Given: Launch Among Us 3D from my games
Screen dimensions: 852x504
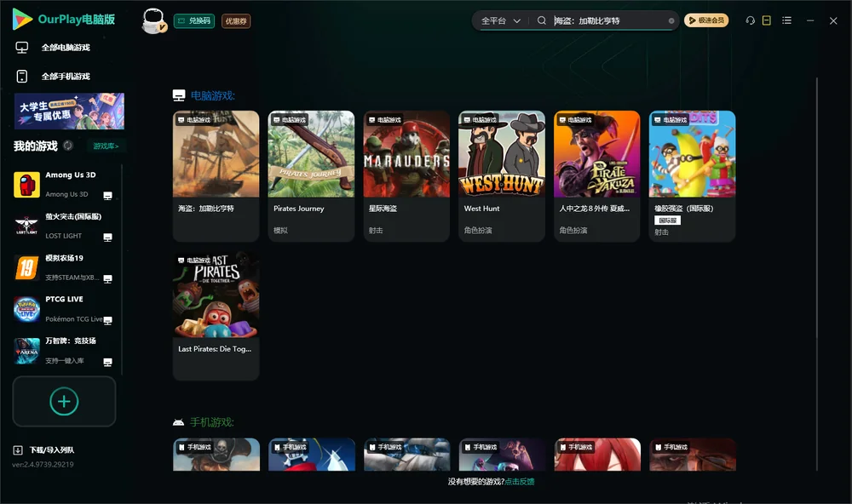Looking at the screenshot, I should click(62, 185).
